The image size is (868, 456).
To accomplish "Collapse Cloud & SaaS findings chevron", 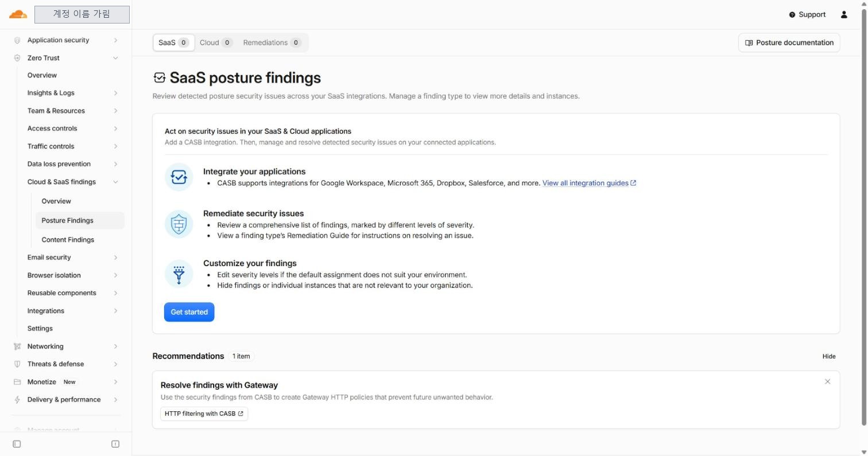I will (115, 182).
